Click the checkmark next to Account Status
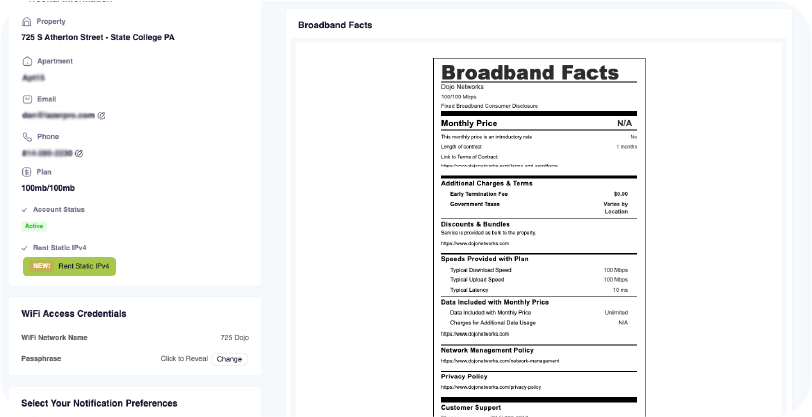The height and width of the screenshot is (417, 812). 25,210
